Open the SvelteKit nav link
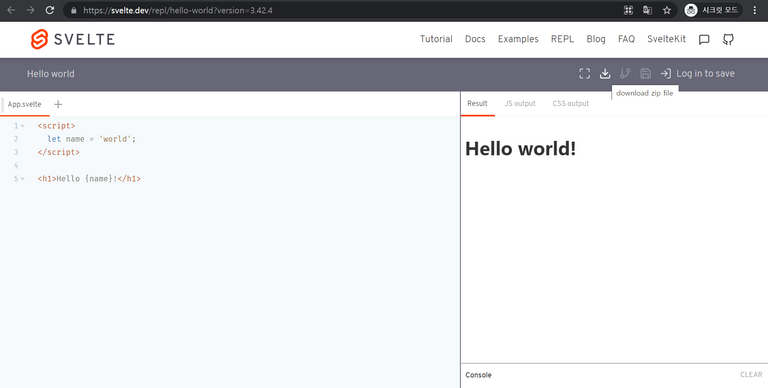Image resolution: width=768 pixels, height=388 pixels. [667, 39]
